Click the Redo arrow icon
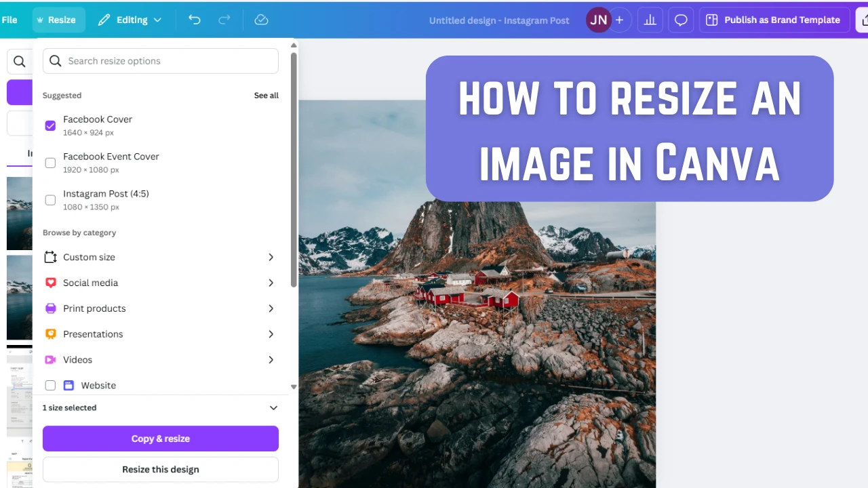Image resolution: width=868 pixels, height=488 pixels. point(224,20)
